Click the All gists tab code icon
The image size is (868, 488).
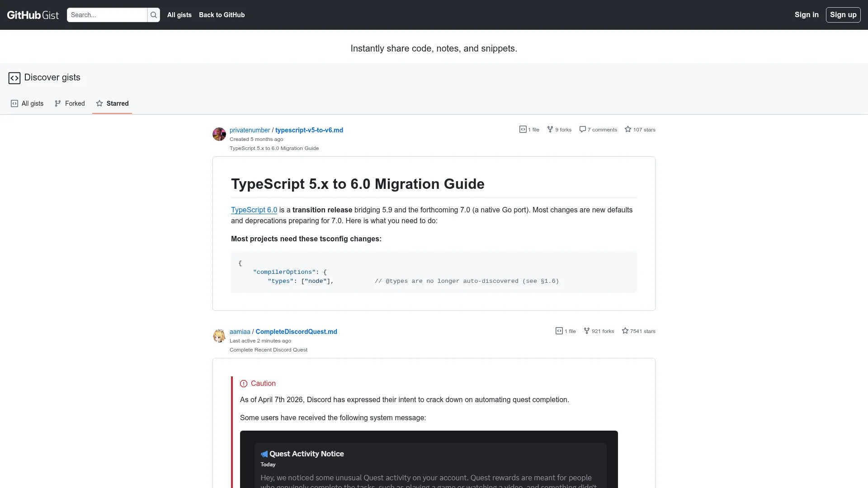(14, 103)
